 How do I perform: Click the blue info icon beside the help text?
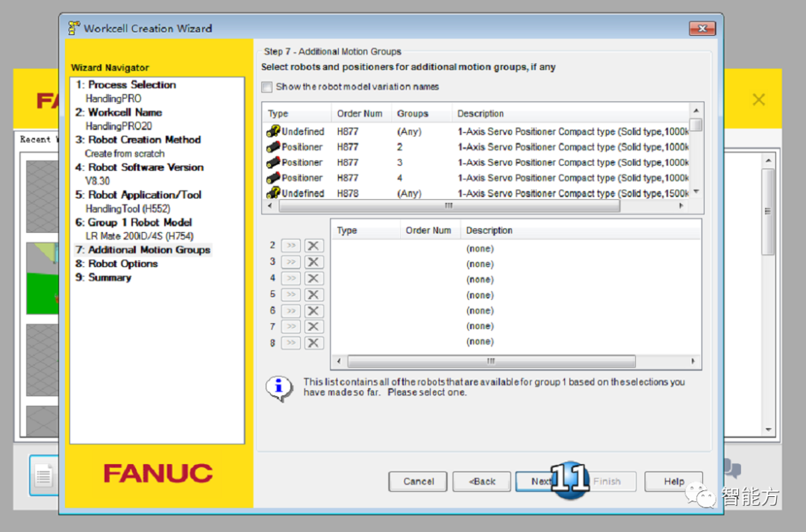click(278, 387)
